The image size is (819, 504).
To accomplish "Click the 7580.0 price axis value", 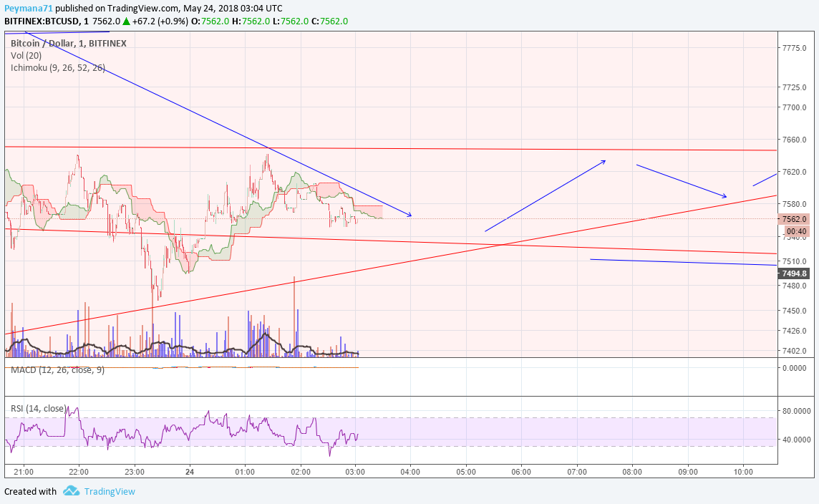I will click(794, 204).
